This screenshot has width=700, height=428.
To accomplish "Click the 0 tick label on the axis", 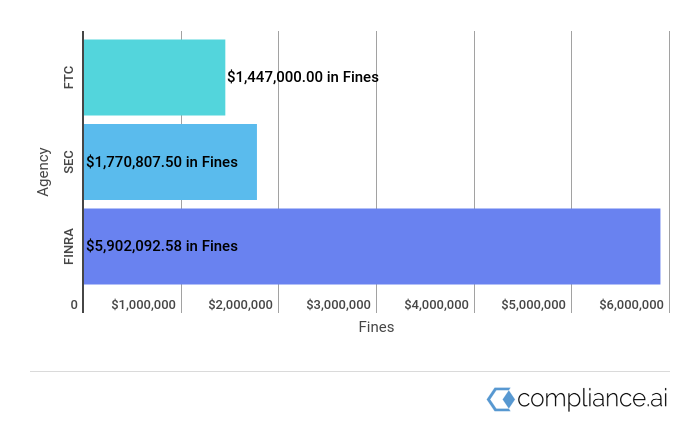I will tap(74, 305).
